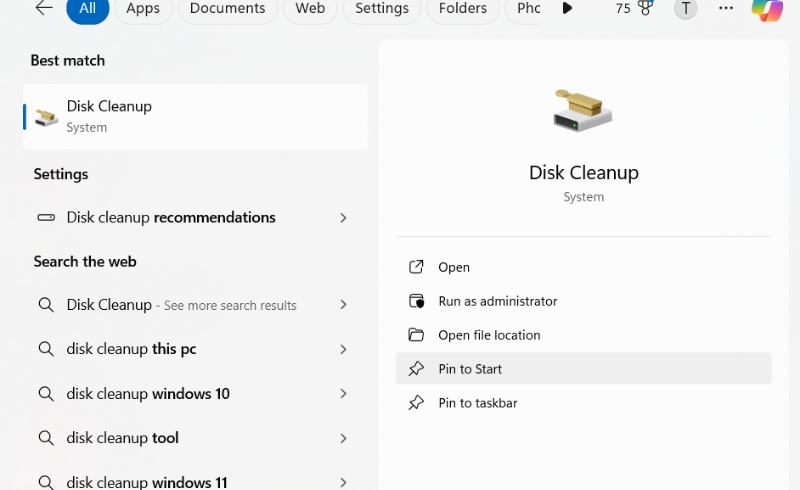Open the rewards points trophy icon
800x490 pixels.
coord(645,8)
